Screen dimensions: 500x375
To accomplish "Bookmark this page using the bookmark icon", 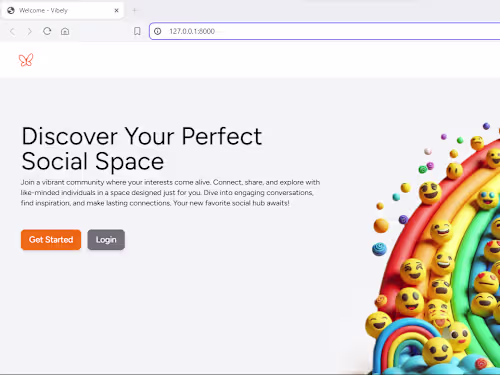I will click(x=137, y=31).
